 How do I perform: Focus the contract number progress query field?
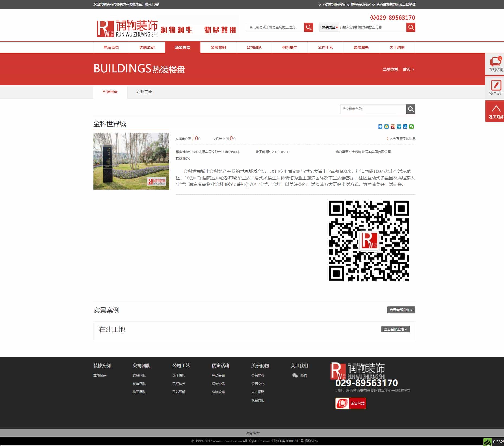[275, 27]
